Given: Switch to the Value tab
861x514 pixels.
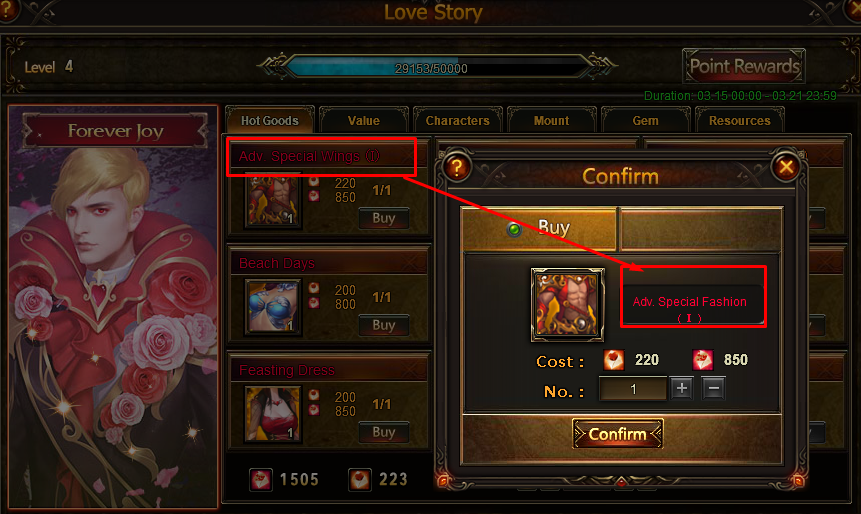Looking at the screenshot, I should 364,120.
